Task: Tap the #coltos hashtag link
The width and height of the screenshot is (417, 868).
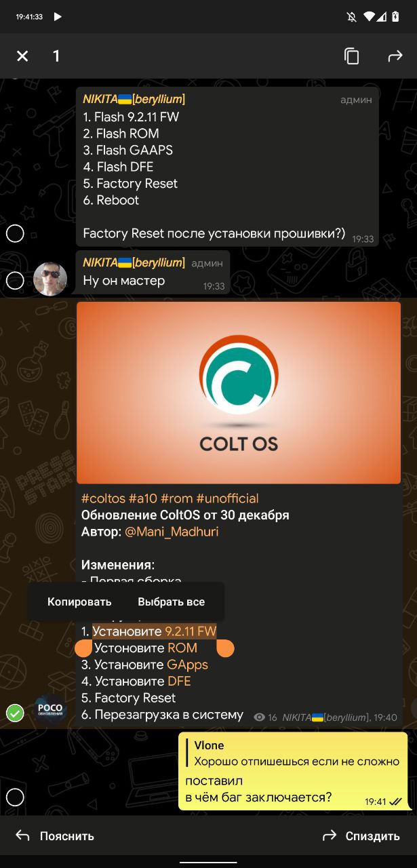Action: pyautogui.click(x=104, y=498)
